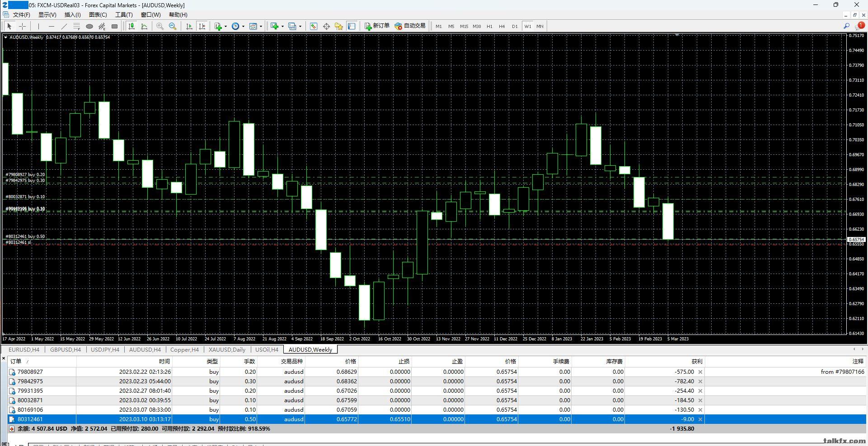Image resolution: width=868 pixels, height=446 pixels.
Task: Switch to the Copper,H4 chart tab
Action: 184,350
